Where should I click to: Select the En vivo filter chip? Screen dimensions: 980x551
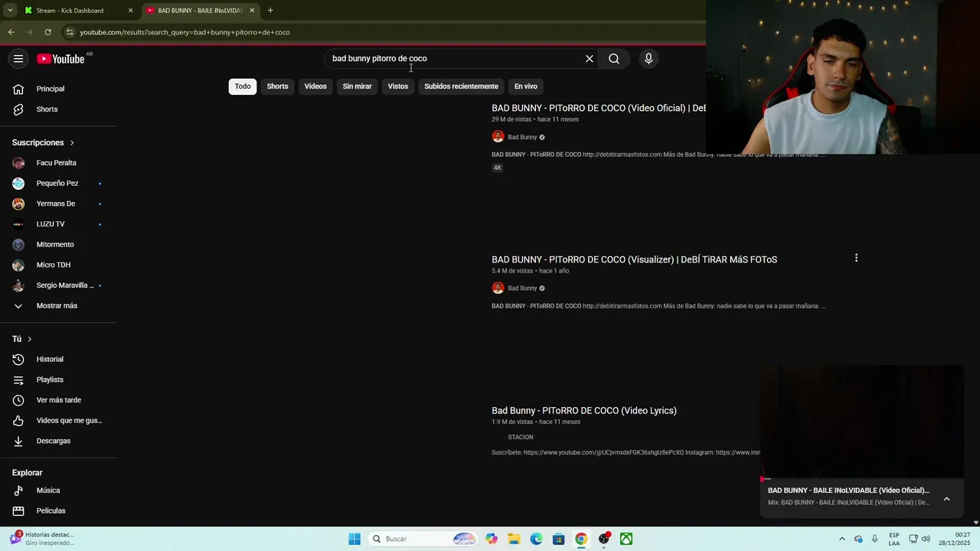click(x=526, y=86)
